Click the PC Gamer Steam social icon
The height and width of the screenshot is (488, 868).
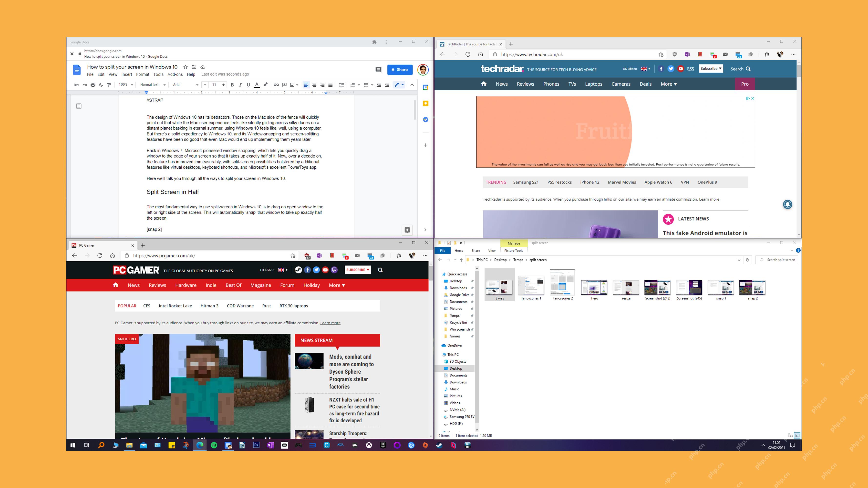[299, 270]
